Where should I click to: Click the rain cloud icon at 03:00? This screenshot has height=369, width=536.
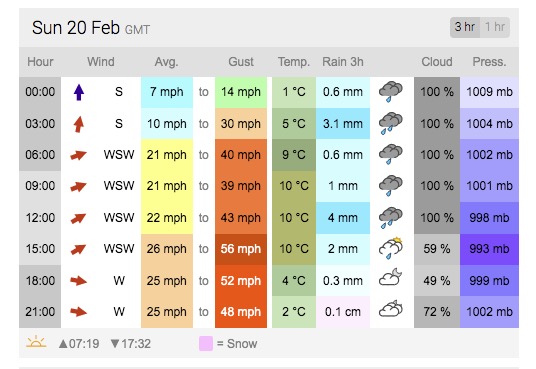click(391, 123)
